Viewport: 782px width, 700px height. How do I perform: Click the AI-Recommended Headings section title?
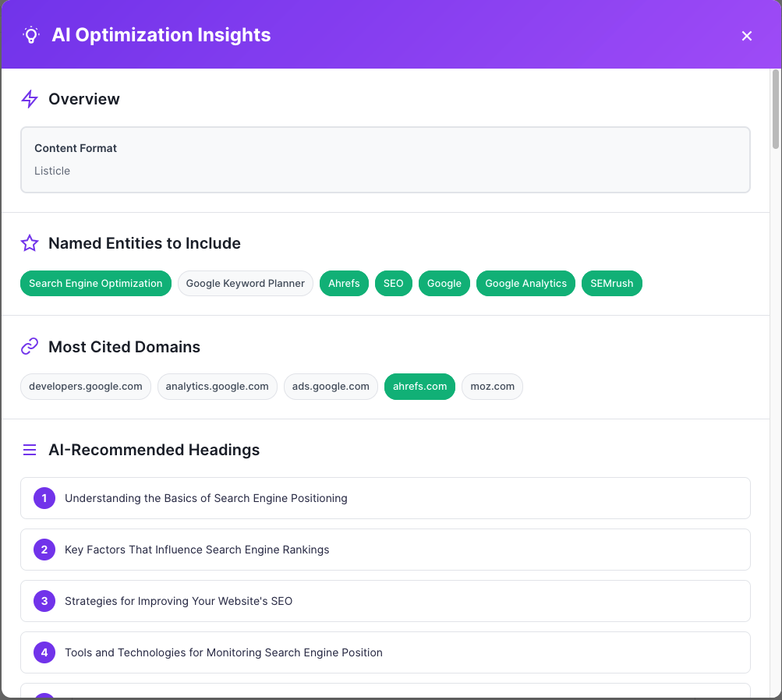click(x=154, y=450)
